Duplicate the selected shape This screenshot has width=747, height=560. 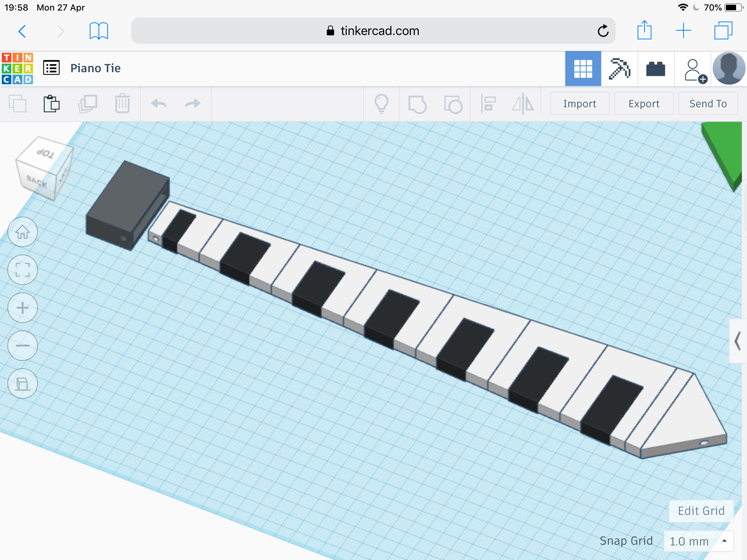pos(88,104)
